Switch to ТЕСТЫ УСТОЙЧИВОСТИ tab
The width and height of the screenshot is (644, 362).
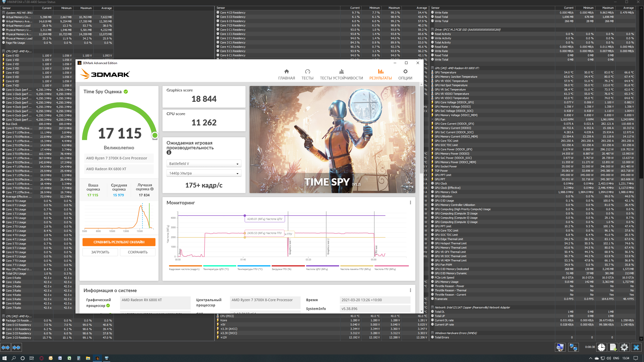click(x=341, y=74)
